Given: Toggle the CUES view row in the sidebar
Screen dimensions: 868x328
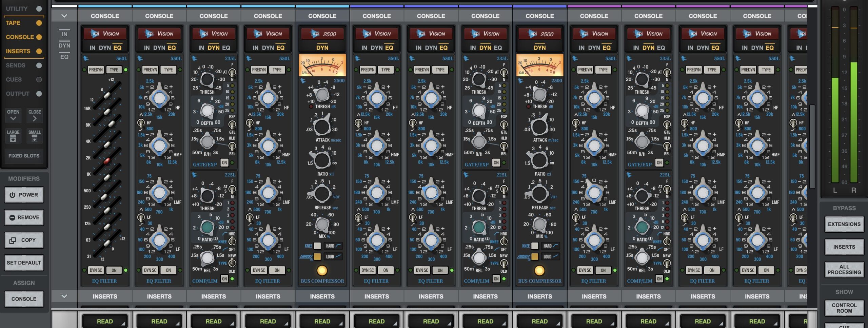Looking at the screenshot, I should tap(23, 79).
